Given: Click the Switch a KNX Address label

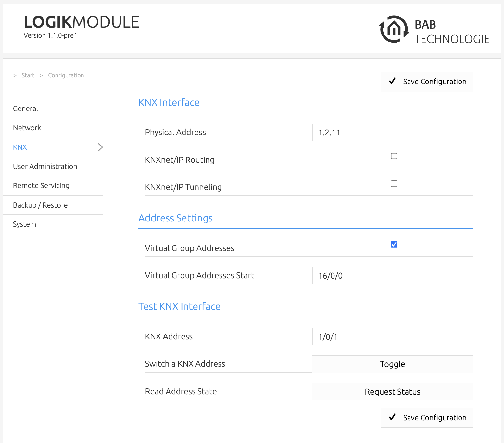Looking at the screenshot, I should [185, 364].
